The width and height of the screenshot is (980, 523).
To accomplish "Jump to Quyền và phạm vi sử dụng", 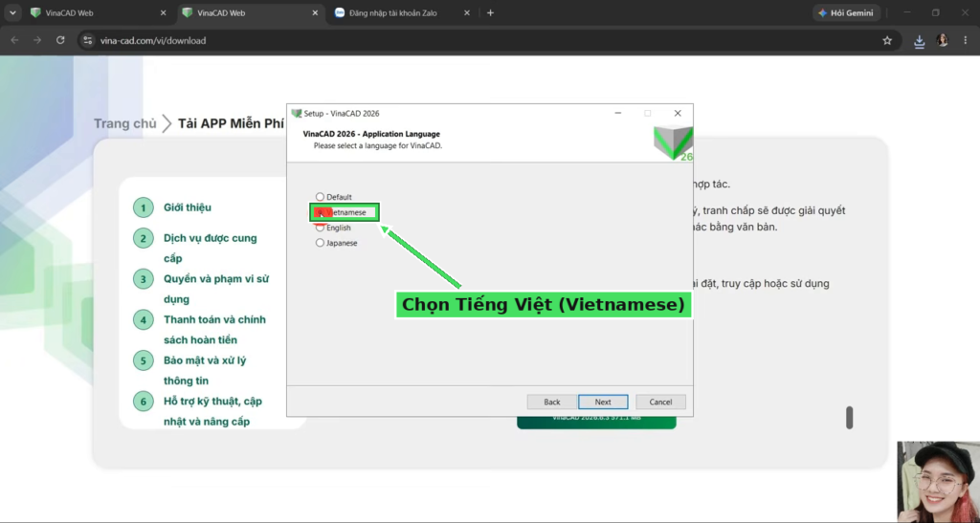I will pyautogui.click(x=216, y=289).
